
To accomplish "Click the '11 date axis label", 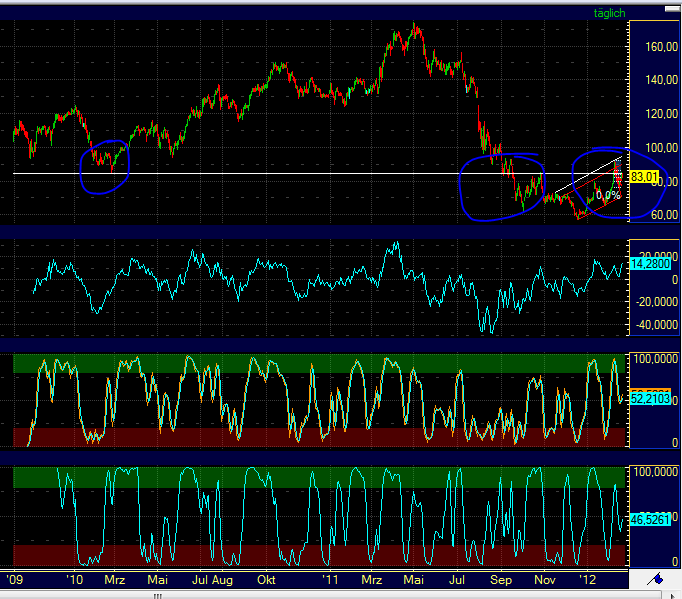I will pyautogui.click(x=330, y=580).
